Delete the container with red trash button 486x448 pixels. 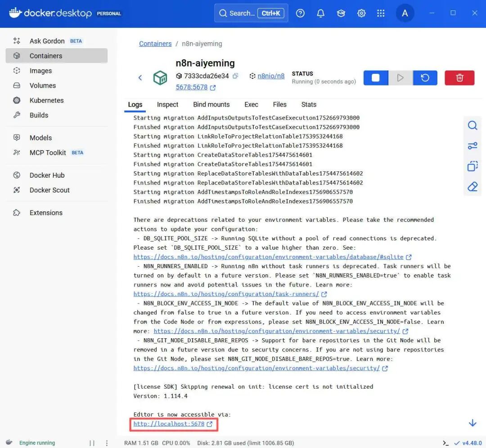point(459,78)
